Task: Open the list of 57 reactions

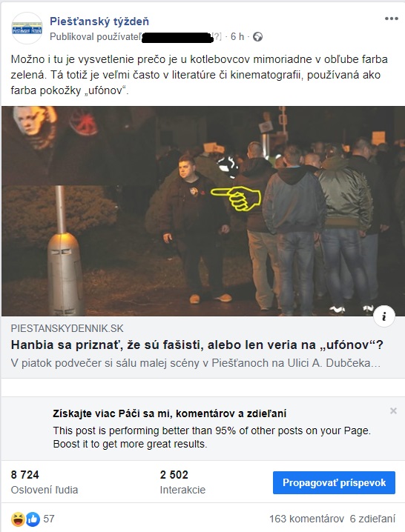Action: [49, 519]
